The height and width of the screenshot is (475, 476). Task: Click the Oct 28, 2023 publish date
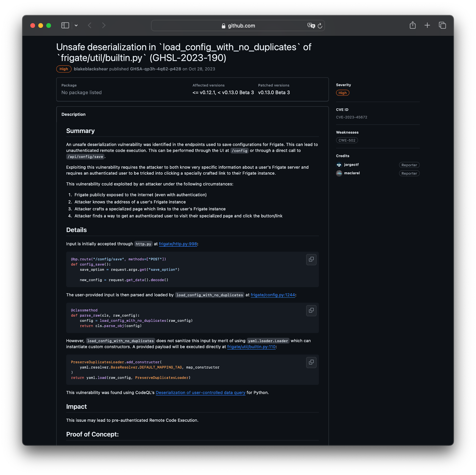(x=202, y=69)
